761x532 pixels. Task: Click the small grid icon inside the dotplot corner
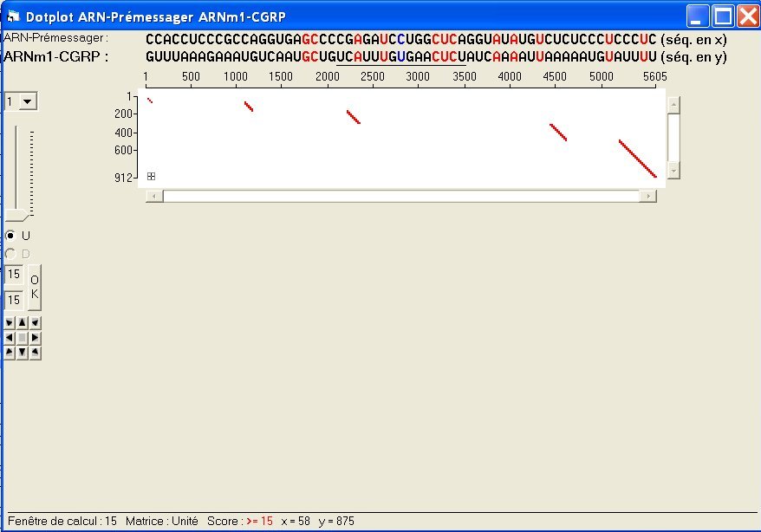coord(150,176)
